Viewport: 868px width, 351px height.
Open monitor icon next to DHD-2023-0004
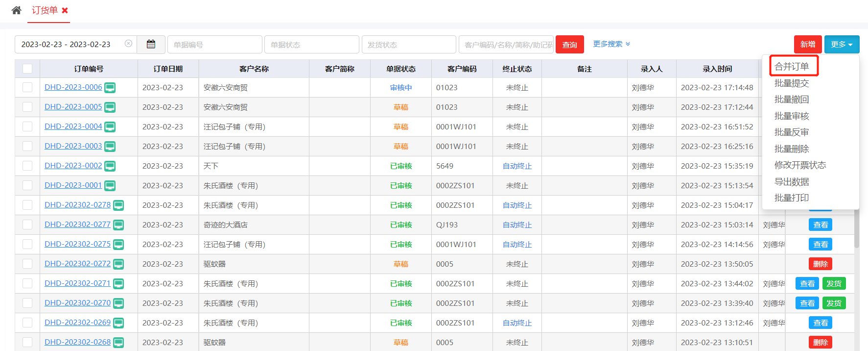[x=110, y=127]
